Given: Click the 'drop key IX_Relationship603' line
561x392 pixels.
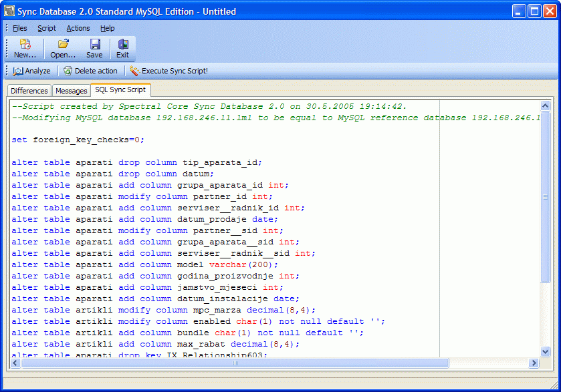Looking at the screenshot, I should pyautogui.click(x=140, y=355).
